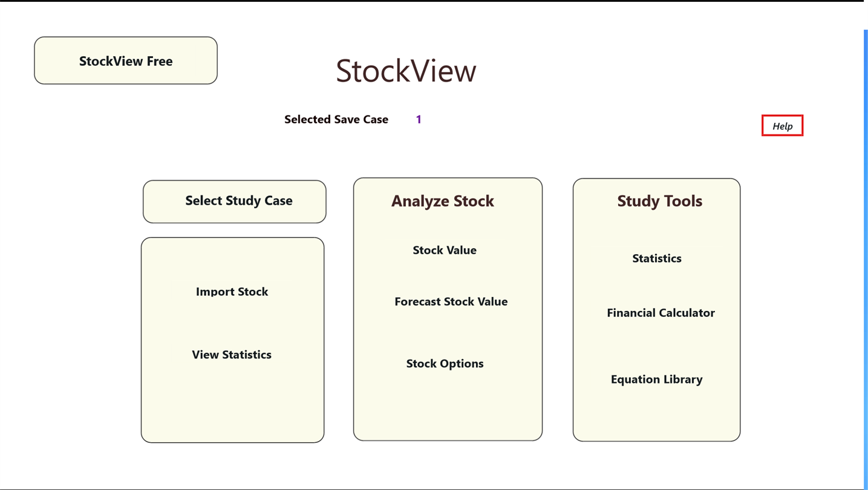
Task: Launch the Financial Calculator
Action: tap(661, 313)
